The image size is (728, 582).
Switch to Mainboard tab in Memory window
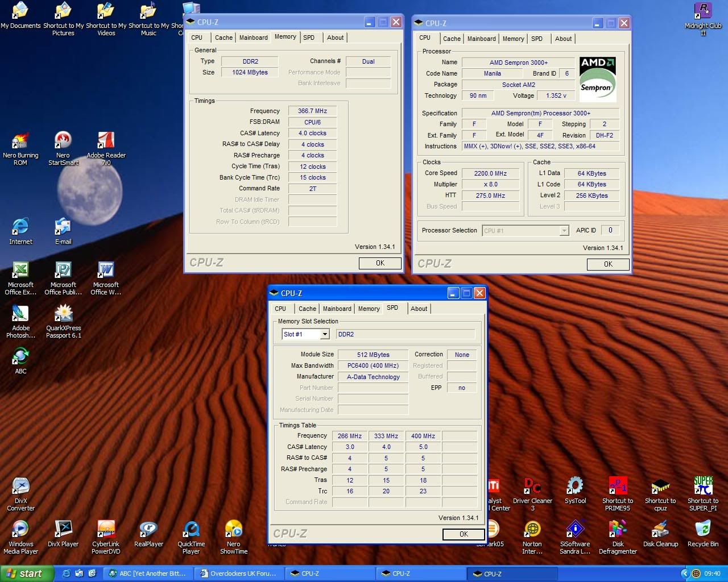click(x=253, y=38)
